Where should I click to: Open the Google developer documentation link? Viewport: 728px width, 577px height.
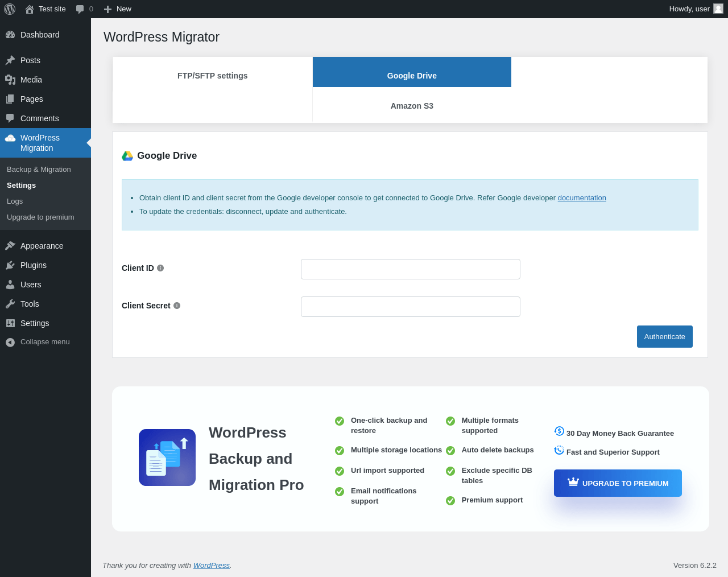582,198
